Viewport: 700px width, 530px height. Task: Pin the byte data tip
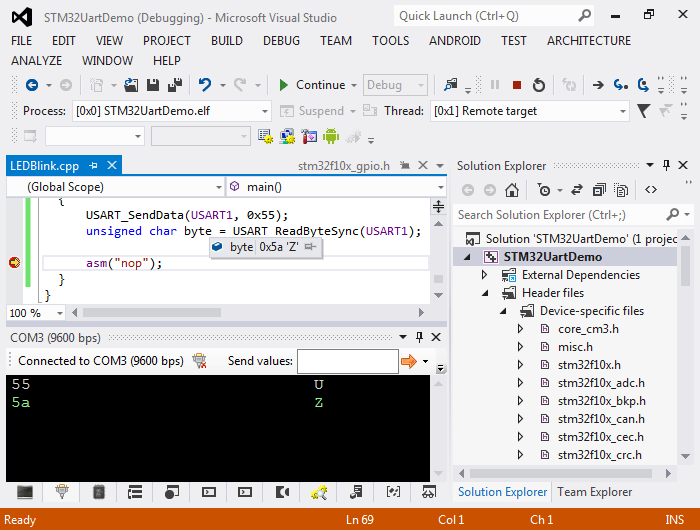tap(310, 246)
